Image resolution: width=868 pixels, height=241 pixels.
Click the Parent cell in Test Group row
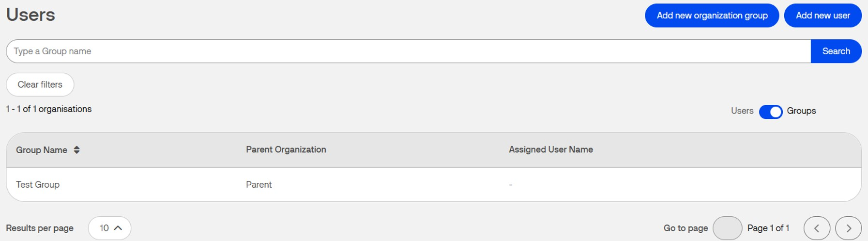pos(259,185)
